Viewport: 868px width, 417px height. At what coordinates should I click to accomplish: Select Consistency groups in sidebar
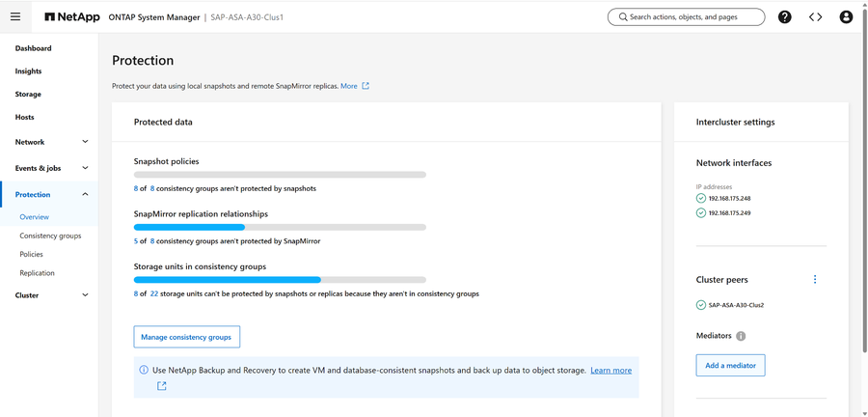tap(50, 236)
